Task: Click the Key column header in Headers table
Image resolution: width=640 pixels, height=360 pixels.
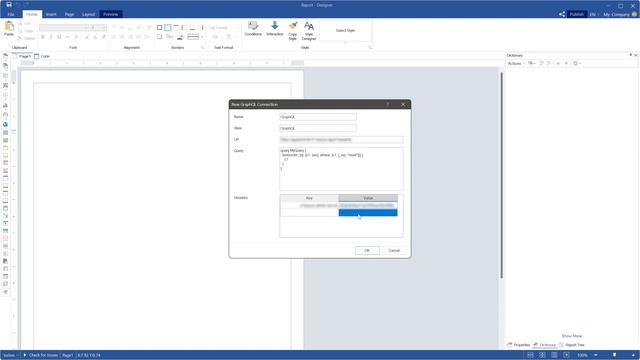Action: pos(309,198)
